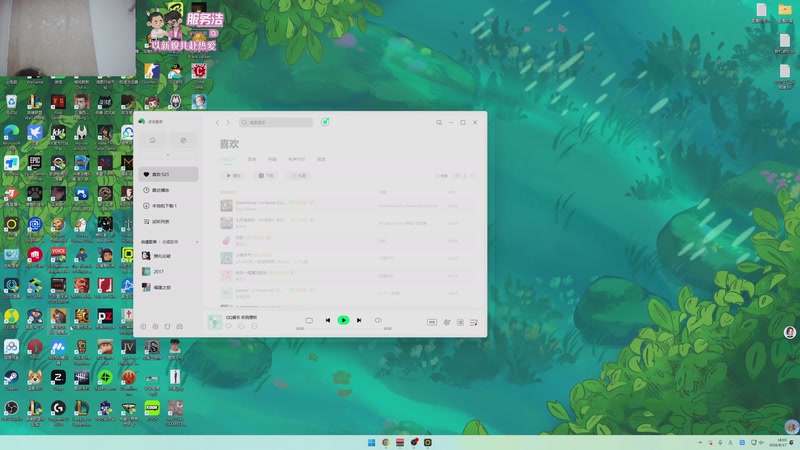Screen dimensions: 800x450
Task: Open the volume control
Action: (378, 321)
